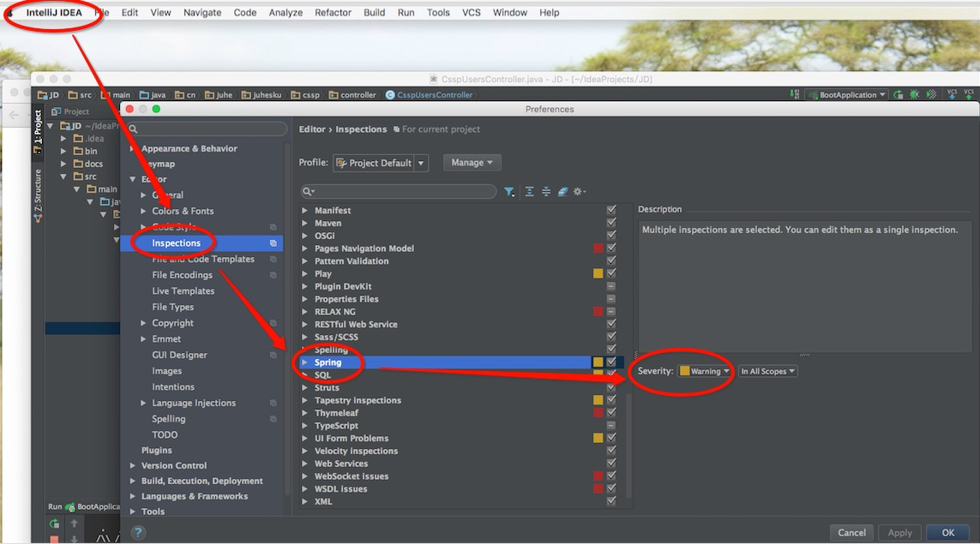Open the Window menu
Image resolution: width=980 pixels, height=544 pixels.
click(x=510, y=13)
